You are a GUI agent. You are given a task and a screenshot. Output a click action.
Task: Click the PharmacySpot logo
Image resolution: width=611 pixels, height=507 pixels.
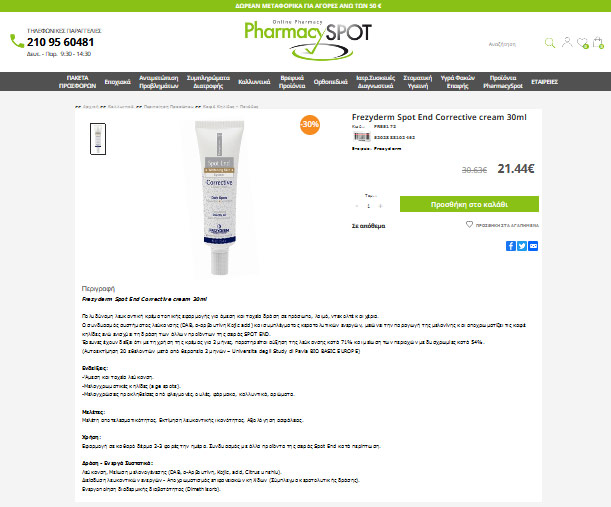click(x=308, y=40)
